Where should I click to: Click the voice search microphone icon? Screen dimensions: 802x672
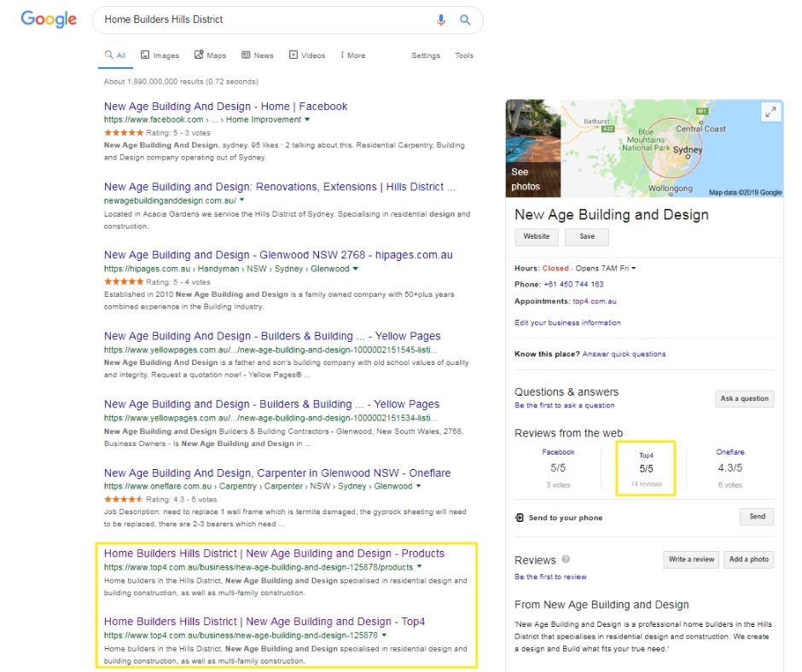tap(441, 20)
